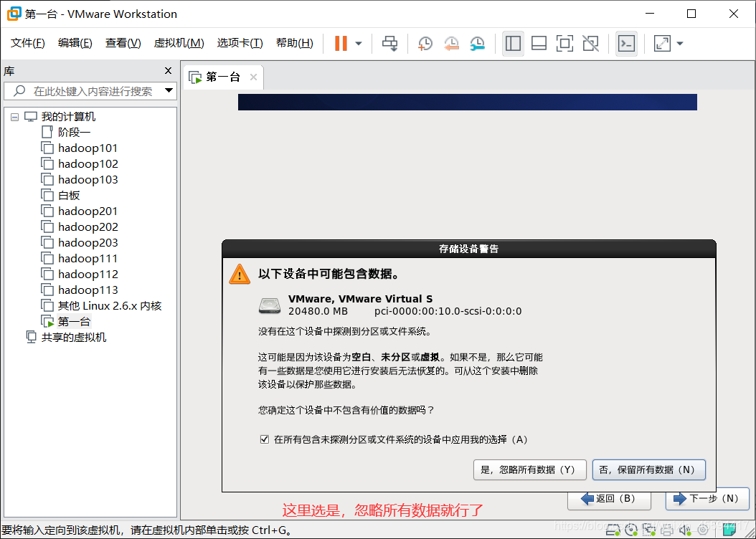Toggle the thumbnail bar view
Screen dimensions: 756x539
coord(539,43)
